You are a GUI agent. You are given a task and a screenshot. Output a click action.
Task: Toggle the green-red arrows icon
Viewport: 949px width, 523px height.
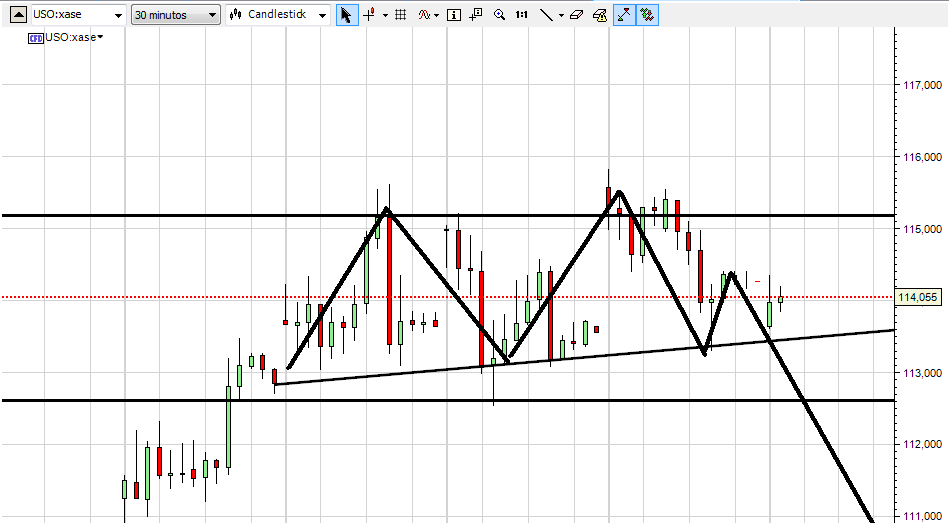pos(647,15)
